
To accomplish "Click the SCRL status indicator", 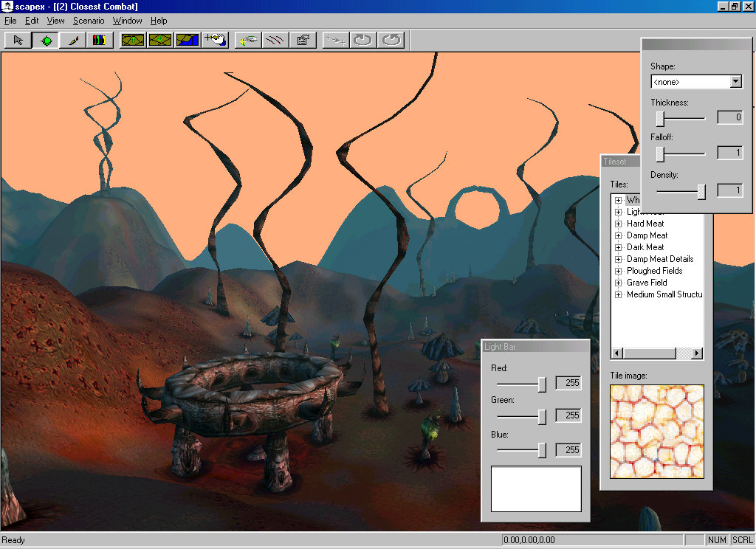I will 742,540.
